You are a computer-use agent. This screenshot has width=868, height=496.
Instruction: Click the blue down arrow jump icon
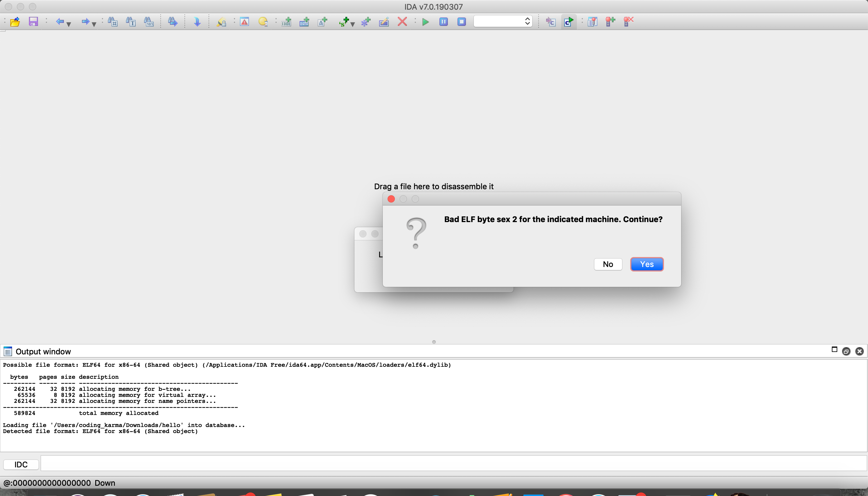click(x=197, y=22)
